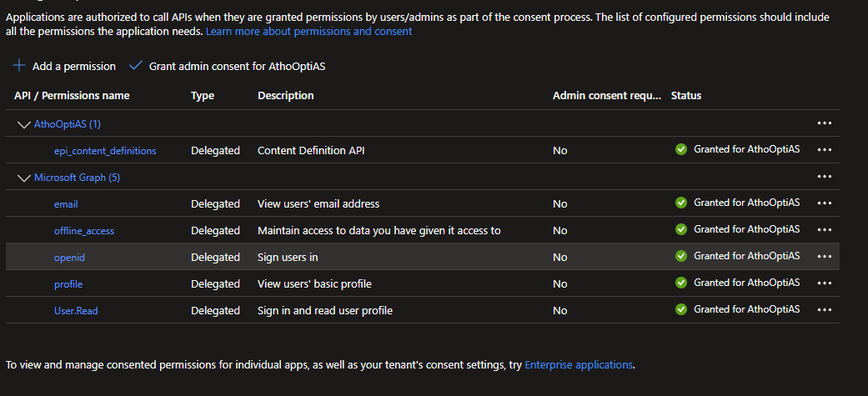The image size is (868, 396).
Task: Open the ellipsis menu for Microsoft Graph group
Action: pyautogui.click(x=825, y=176)
